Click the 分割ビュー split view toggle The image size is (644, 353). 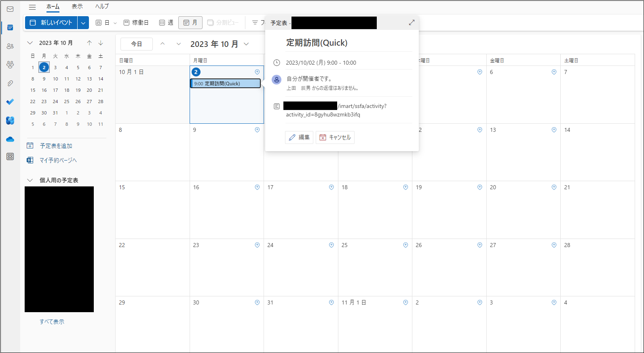223,23
